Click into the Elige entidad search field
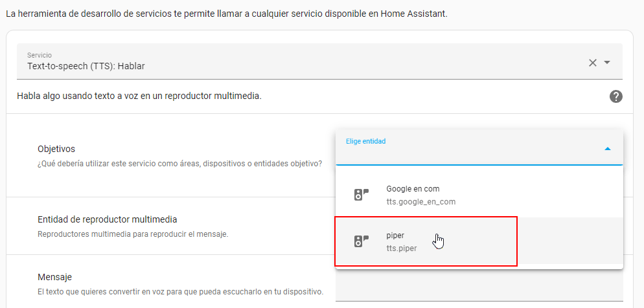644x308 pixels. 466,154
